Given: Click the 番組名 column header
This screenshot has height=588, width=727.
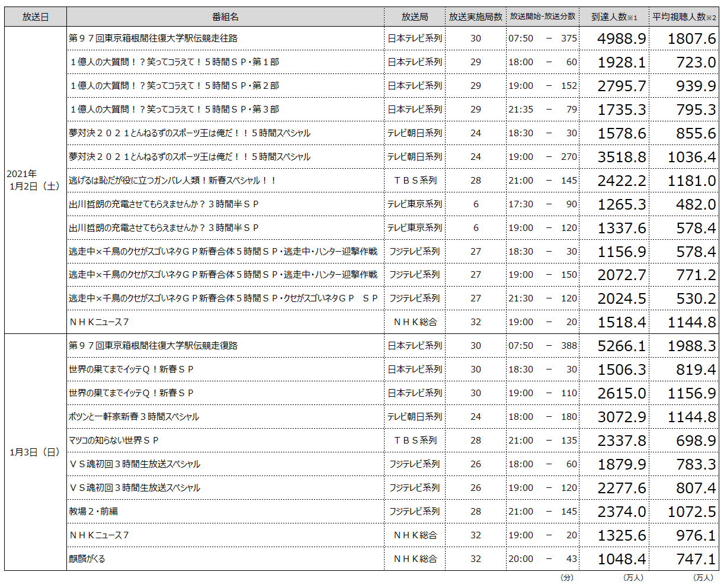Looking at the screenshot, I should [x=225, y=17].
